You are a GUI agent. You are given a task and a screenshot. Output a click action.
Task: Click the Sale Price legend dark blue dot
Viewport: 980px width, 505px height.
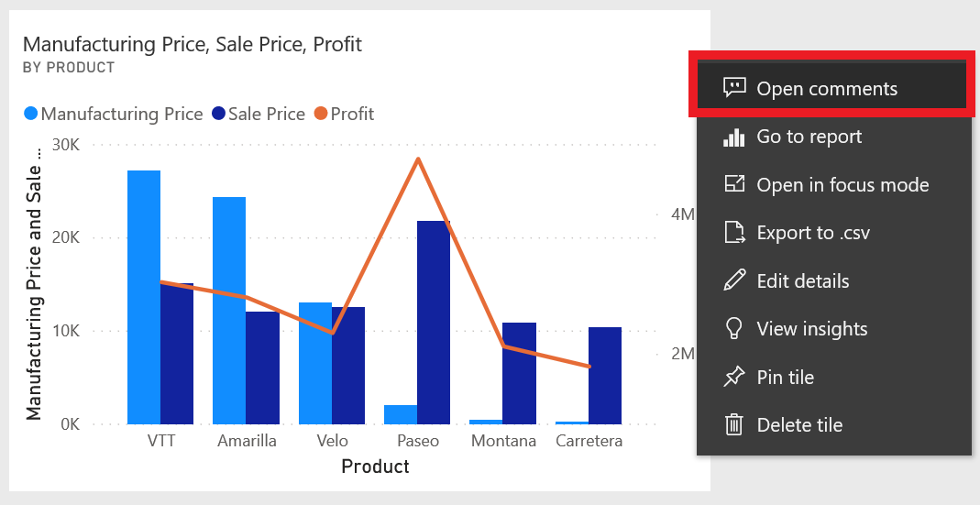[x=218, y=114]
